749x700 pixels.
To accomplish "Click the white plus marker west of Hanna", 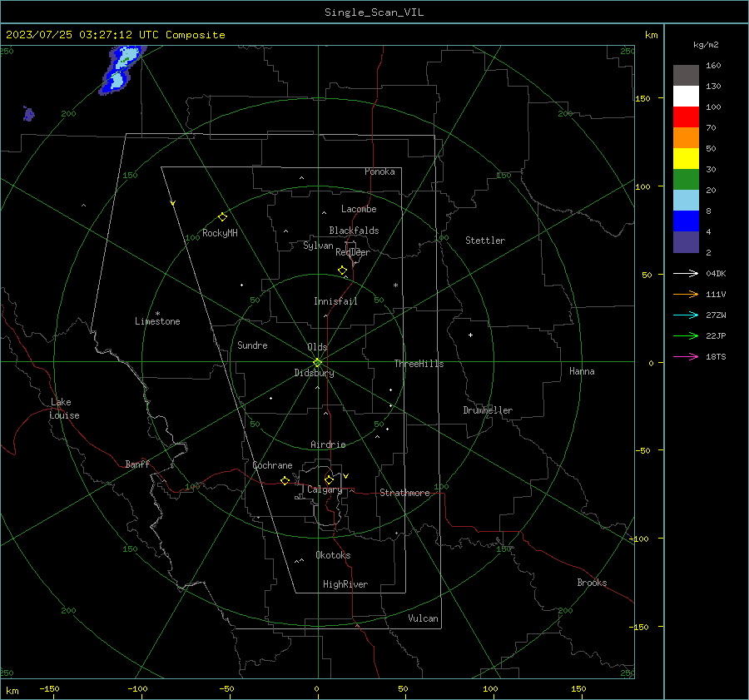I will click(x=470, y=335).
